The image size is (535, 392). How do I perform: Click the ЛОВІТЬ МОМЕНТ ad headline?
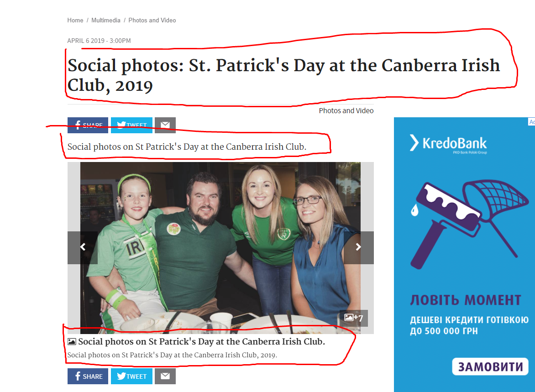coord(466,300)
